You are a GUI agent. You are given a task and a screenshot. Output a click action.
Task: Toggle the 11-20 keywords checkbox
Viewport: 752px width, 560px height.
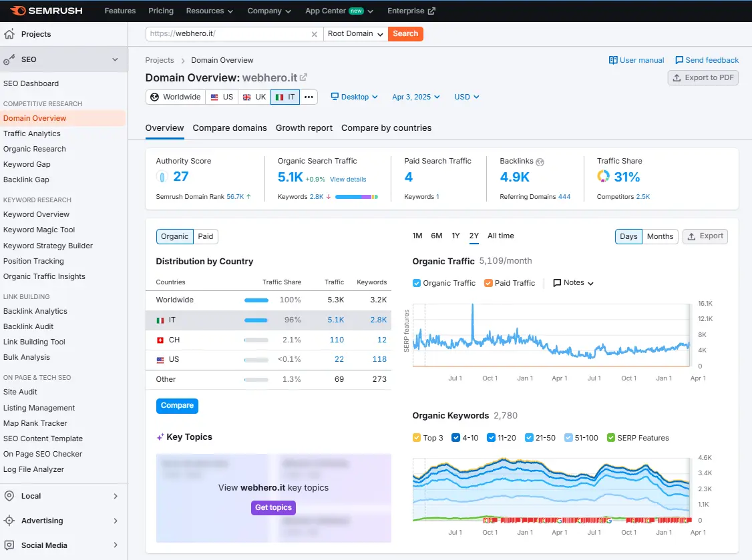[491, 438]
